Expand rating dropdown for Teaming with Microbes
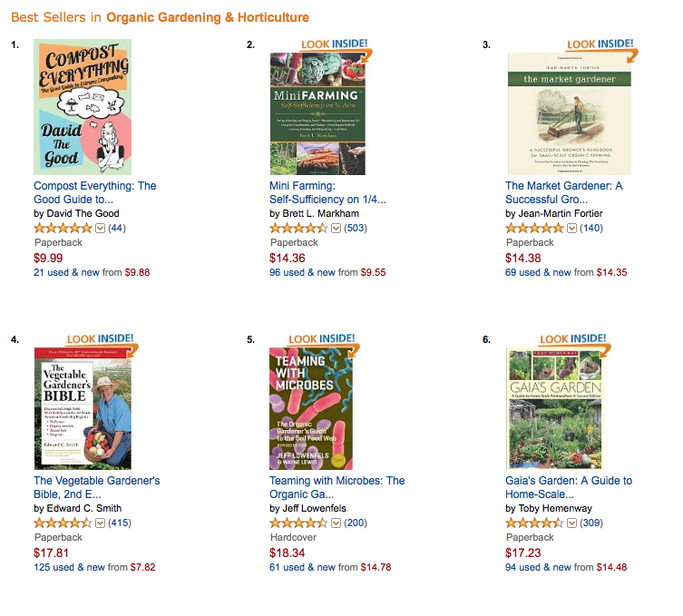 [x=337, y=523]
